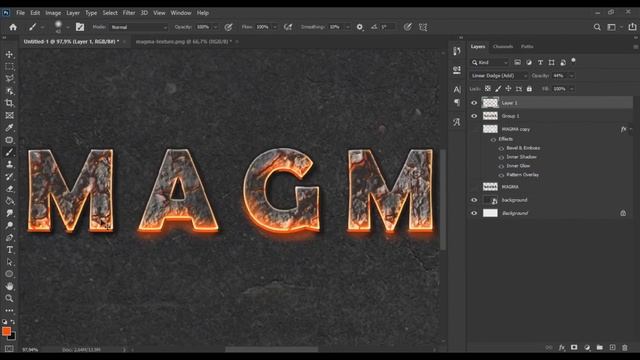Select the Brush tool in toolbox
This screenshot has width=640, height=360.
9,152
